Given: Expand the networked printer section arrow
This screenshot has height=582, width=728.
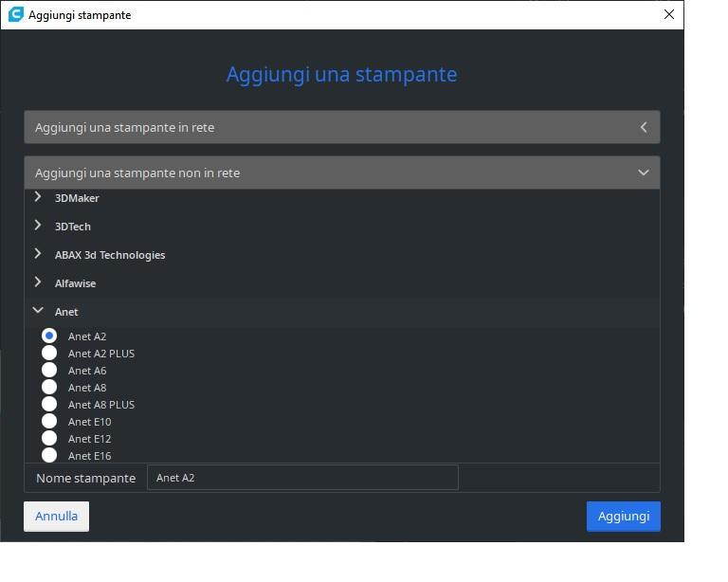Looking at the screenshot, I should tap(644, 127).
